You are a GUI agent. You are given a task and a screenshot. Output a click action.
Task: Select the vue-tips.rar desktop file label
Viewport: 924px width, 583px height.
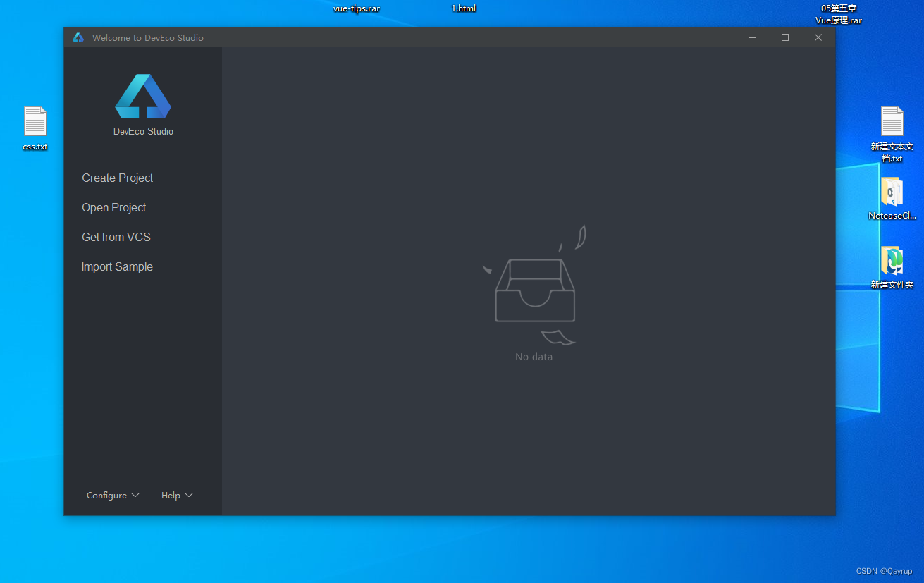point(357,8)
